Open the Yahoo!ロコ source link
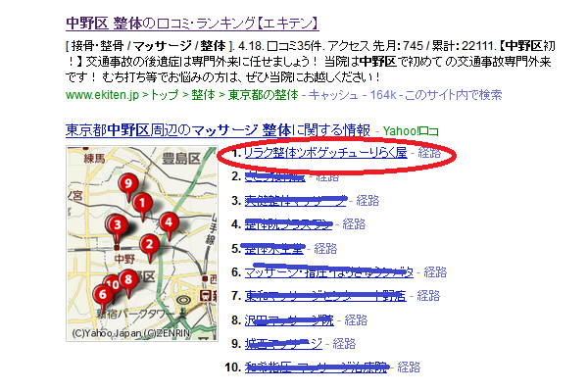588x392 pixels. 411,131
